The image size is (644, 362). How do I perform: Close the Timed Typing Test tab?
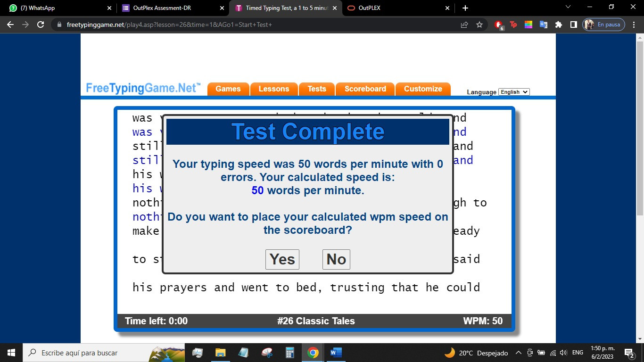[x=335, y=8]
